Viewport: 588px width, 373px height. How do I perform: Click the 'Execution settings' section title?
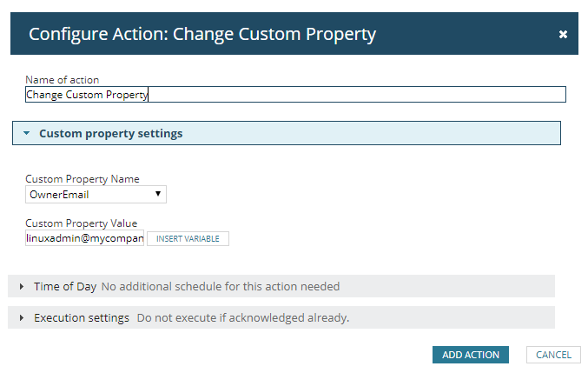point(82,318)
